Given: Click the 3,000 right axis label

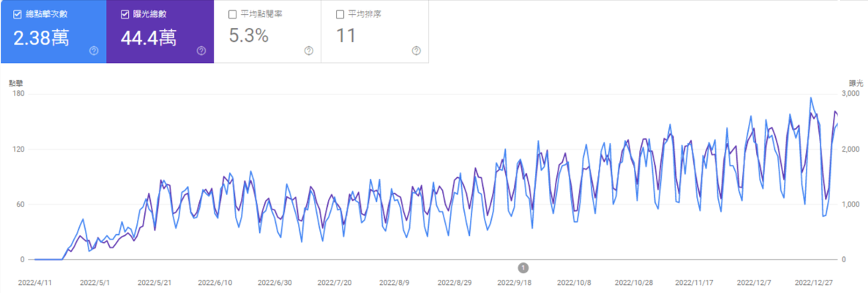Looking at the screenshot, I should click(x=850, y=93).
